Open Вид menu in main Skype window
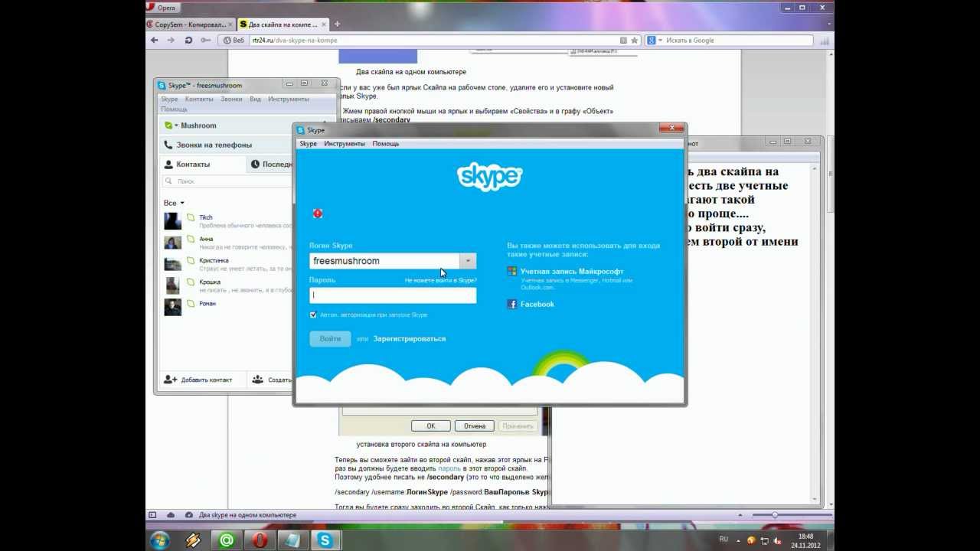The height and width of the screenshot is (551, 980). click(255, 99)
